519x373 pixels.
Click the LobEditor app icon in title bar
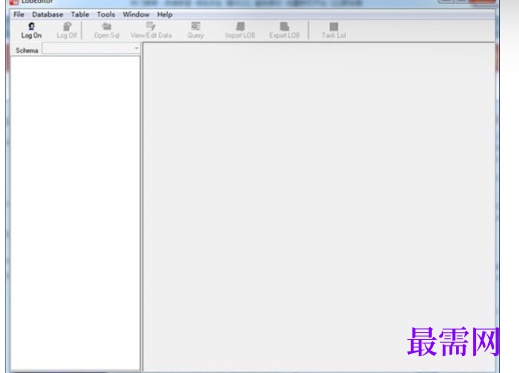pos(14,2)
